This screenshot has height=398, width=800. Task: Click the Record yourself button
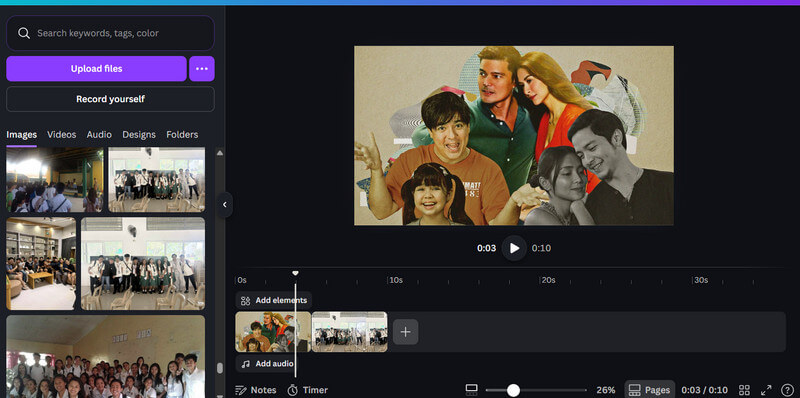110,99
